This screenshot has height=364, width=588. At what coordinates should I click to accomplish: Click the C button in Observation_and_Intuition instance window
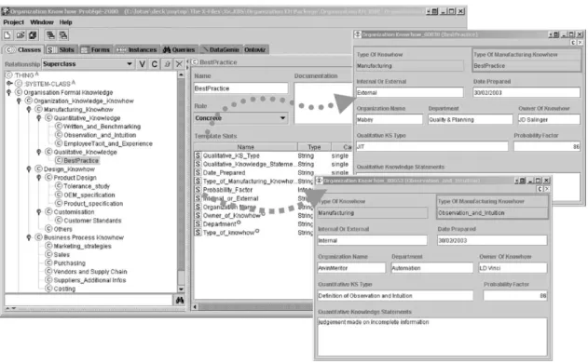click(540, 189)
